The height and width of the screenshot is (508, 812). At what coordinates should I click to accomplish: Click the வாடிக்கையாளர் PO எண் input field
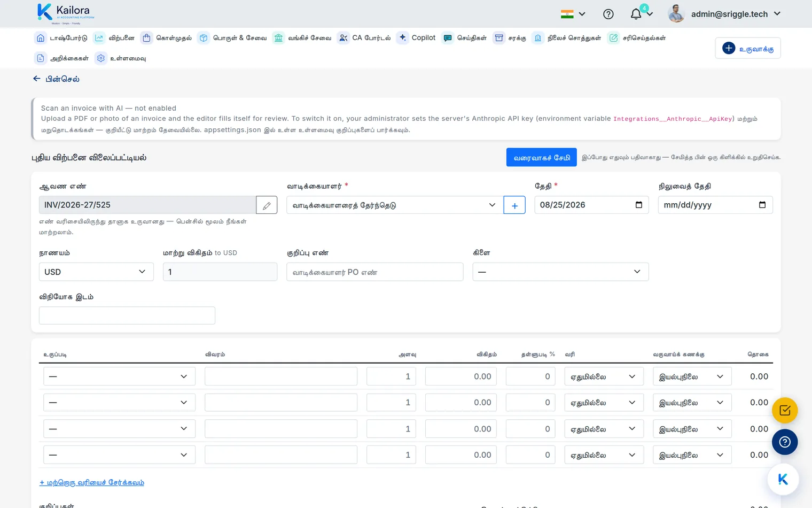374,272
